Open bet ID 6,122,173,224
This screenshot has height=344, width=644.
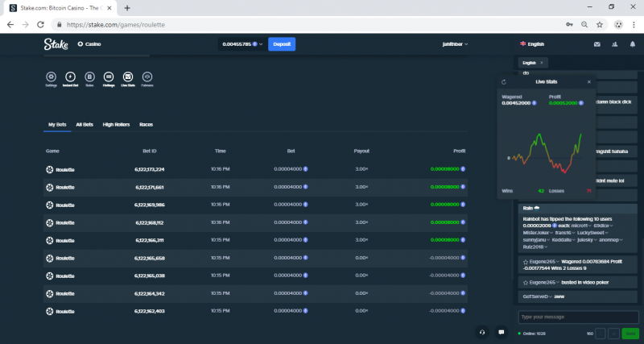point(150,169)
